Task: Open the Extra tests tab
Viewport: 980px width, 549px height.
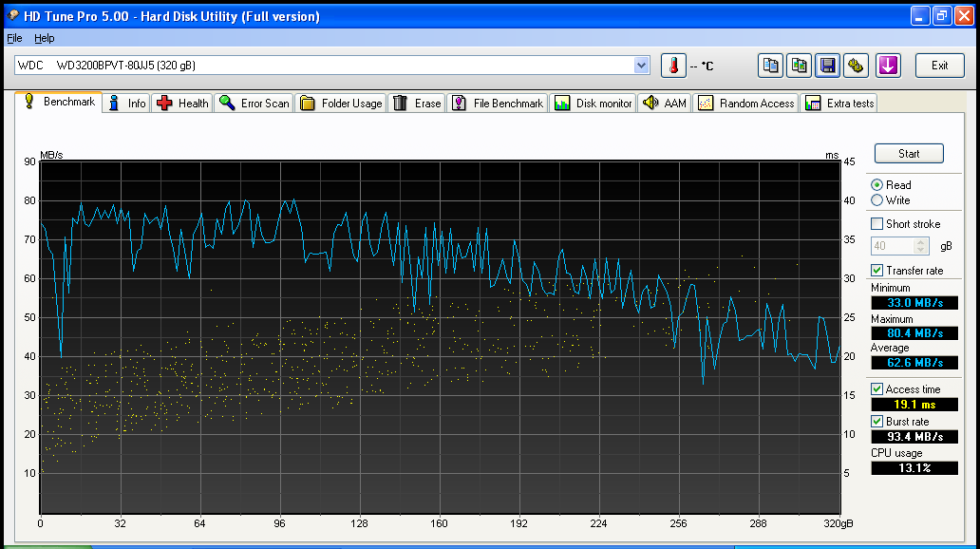Action: pyautogui.click(x=839, y=104)
